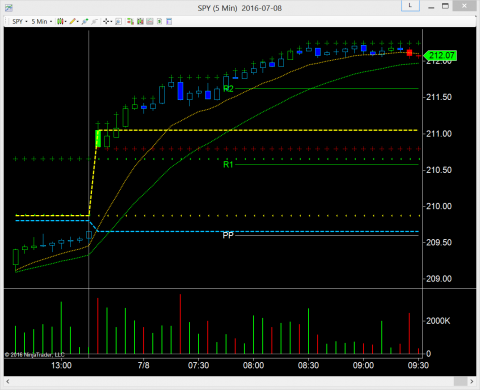The height and width of the screenshot is (390, 480).
Task: Click the 09:00 time axis label
Action: pos(363,366)
